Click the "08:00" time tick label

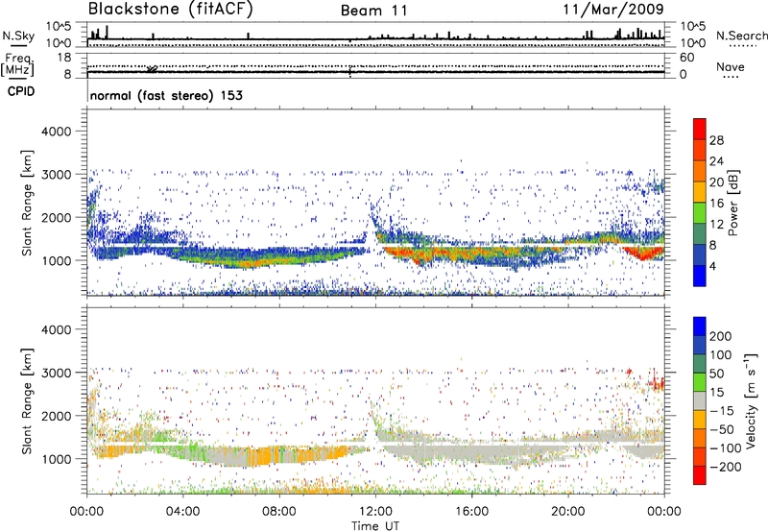coord(279,512)
